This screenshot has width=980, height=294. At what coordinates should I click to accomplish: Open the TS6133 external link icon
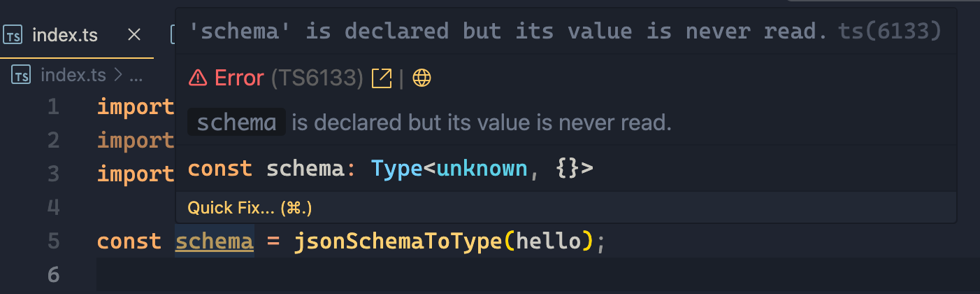(x=382, y=78)
